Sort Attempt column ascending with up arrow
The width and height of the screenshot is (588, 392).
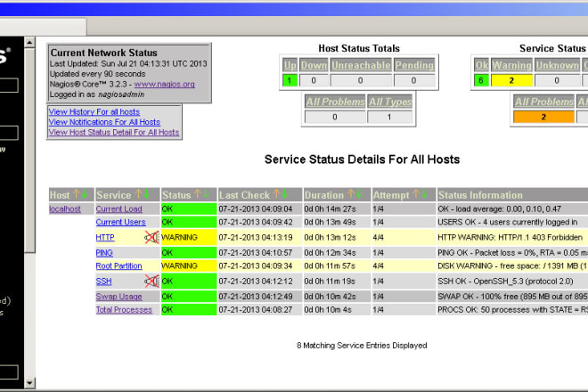pyautogui.click(x=416, y=194)
